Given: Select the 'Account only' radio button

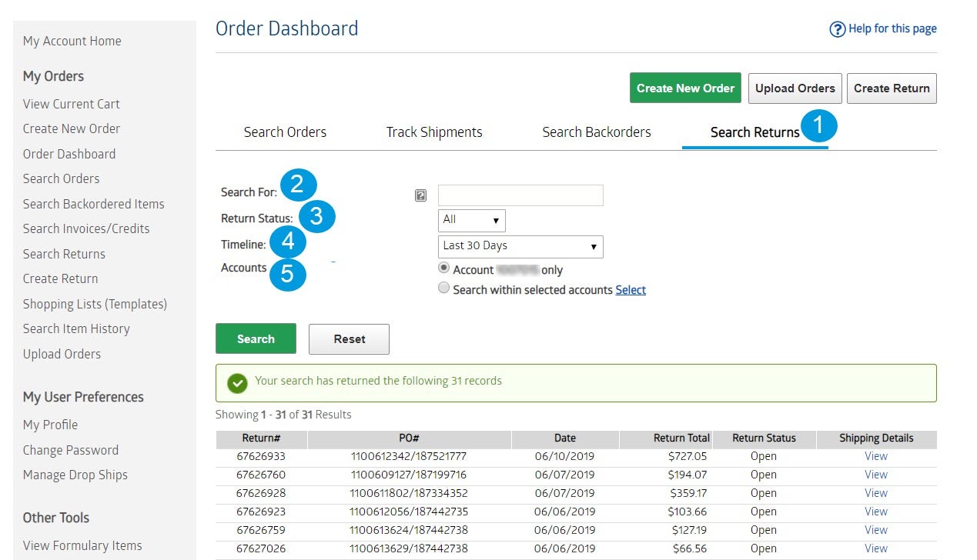Looking at the screenshot, I should pos(443,268).
